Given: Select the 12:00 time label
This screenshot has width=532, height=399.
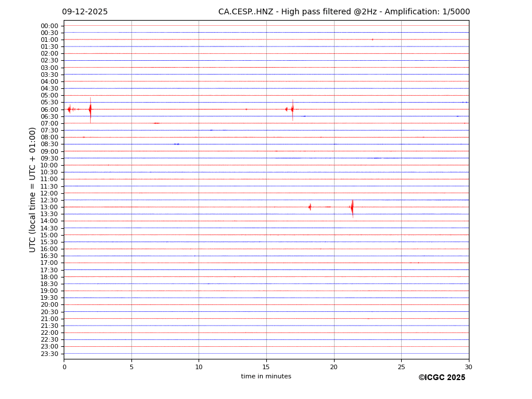Looking at the screenshot, I should 49,193.
